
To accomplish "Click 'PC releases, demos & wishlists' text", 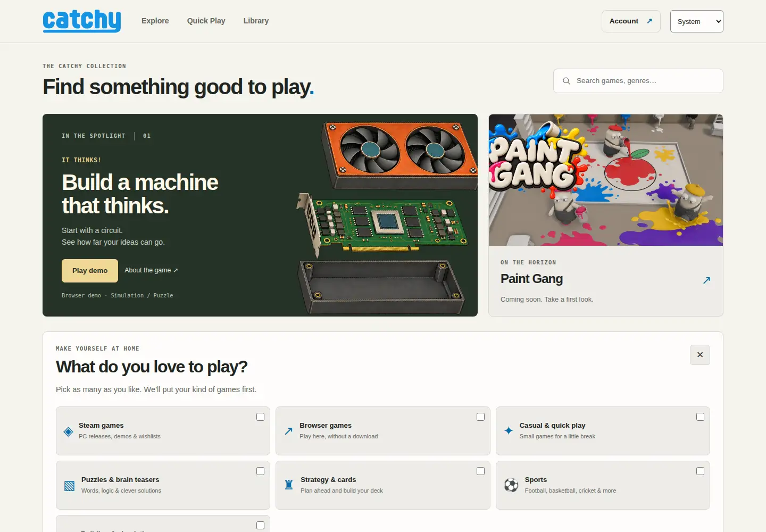I will pos(120,436).
